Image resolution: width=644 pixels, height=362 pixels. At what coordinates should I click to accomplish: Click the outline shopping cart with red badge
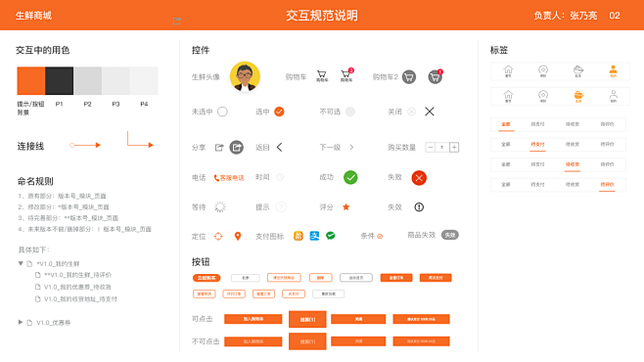point(346,74)
